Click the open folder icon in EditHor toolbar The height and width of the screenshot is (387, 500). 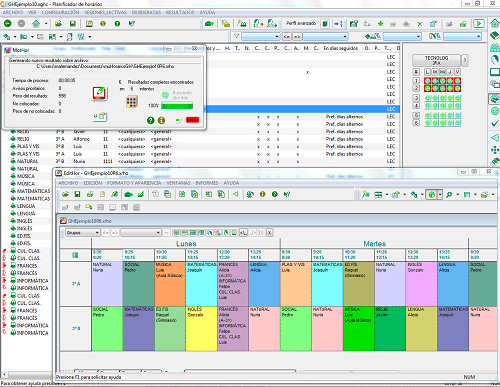pos(65,194)
